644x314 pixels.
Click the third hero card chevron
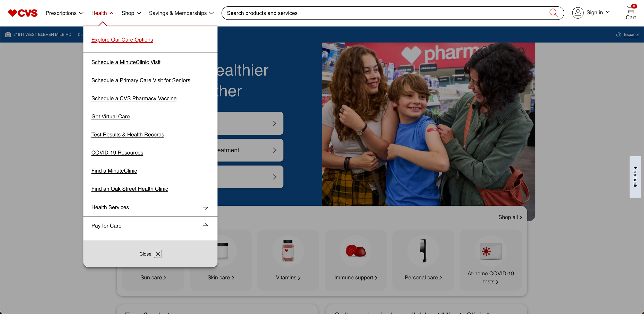pos(274,177)
